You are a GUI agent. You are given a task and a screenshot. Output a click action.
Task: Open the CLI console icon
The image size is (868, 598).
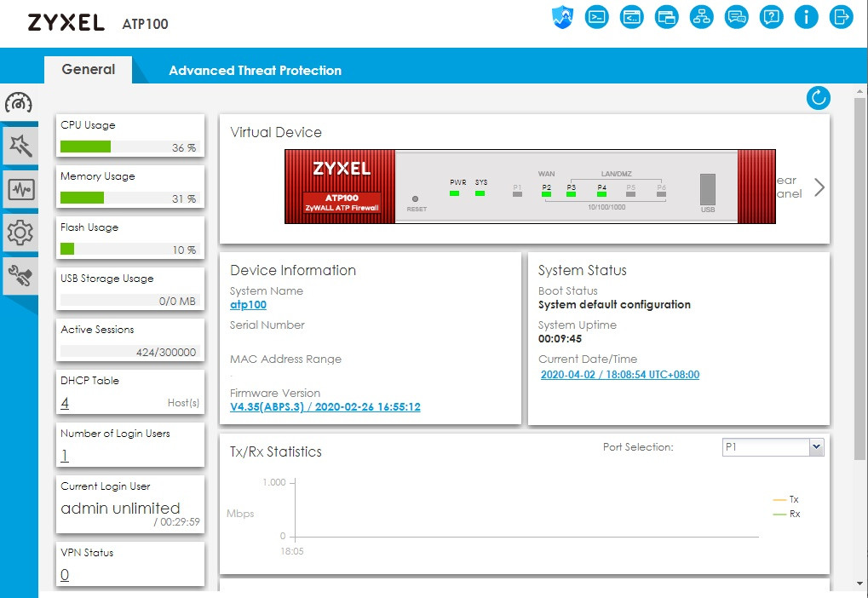(x=597, y=17)
